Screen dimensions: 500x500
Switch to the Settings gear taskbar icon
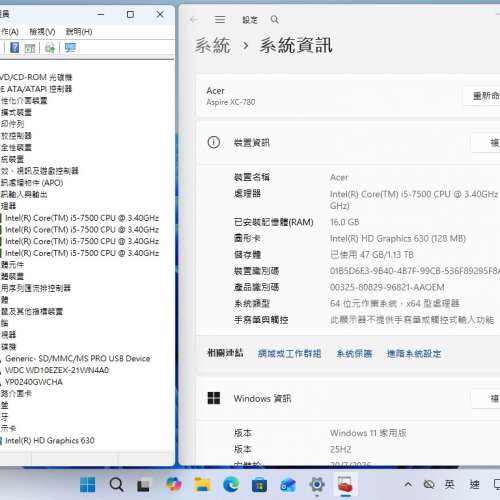pyautogui.click(x=317, y=485)
